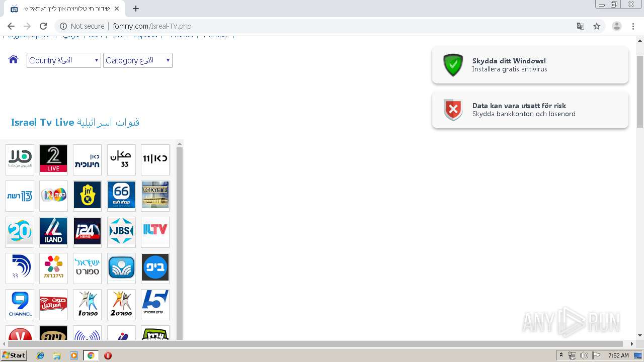Expand the Country dropdown
The height and width of the screenshot is (362, 644).
[x=64, y=60]
